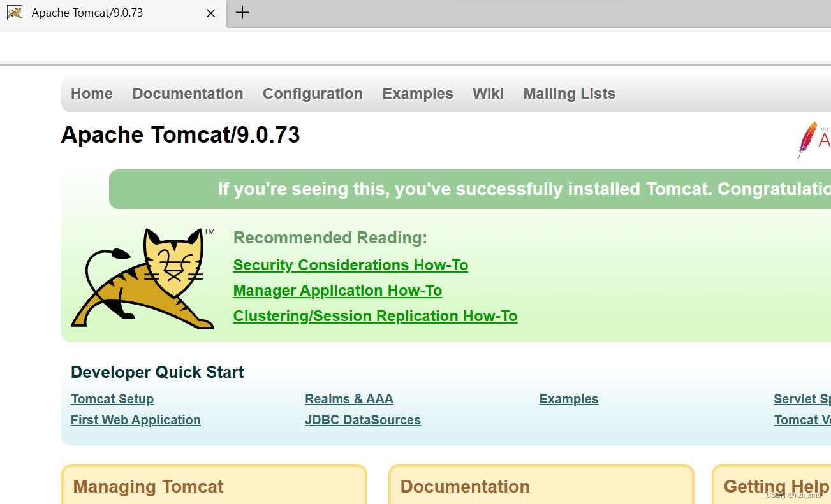Image resolution: width=831 pixels, height=504 pixels.
Task: Open Mailing Lists in navigation bar
Action: pyautogui.click(x=570, y=94)
